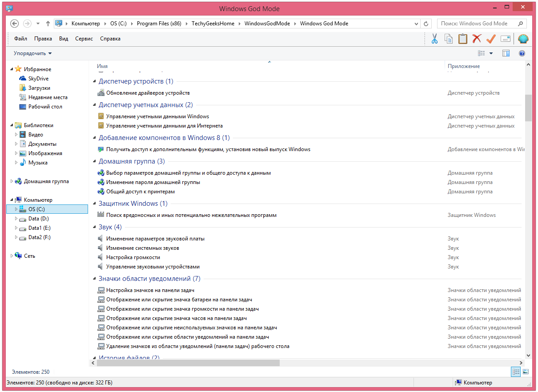Click the Properties toolbar icon
Viewport: 538px width, 392px height.
pyautogui.click(x=505, y=39)
